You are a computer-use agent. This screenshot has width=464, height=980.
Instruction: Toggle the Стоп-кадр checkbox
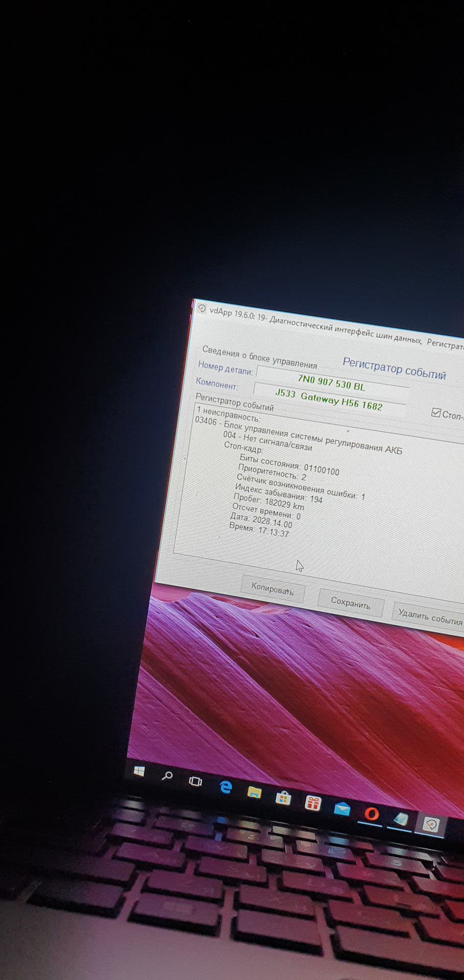[x=436, y=413]
